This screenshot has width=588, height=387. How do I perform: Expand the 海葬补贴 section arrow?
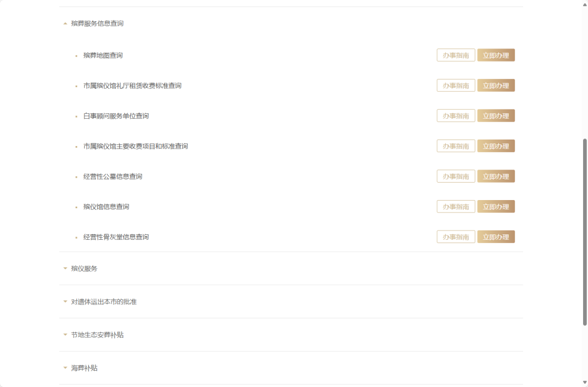pyautogui.click(x=65, y=368)
